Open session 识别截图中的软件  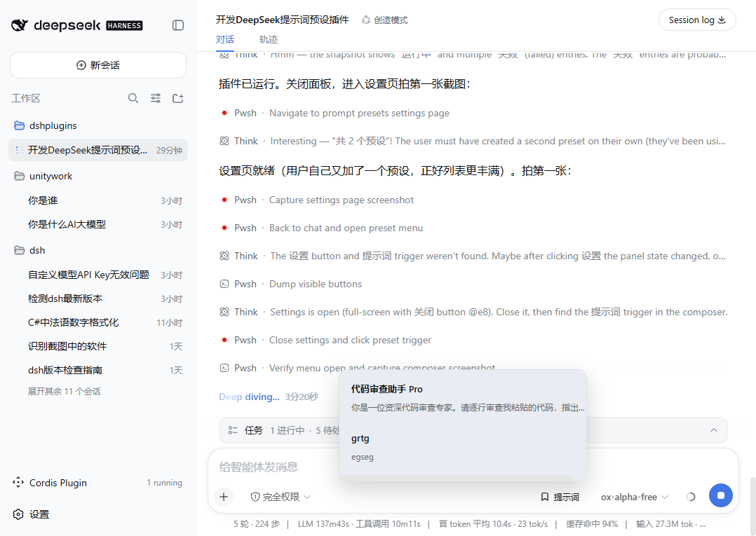pos(98,346)
